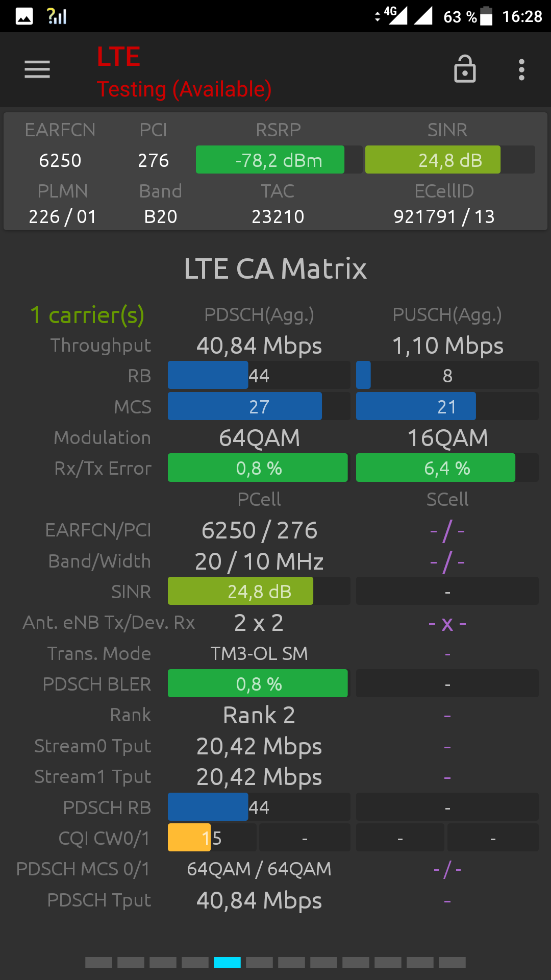This screenshot has height=980, width=551.
Task: Toggle the lock icon in header
Action: 465,69
